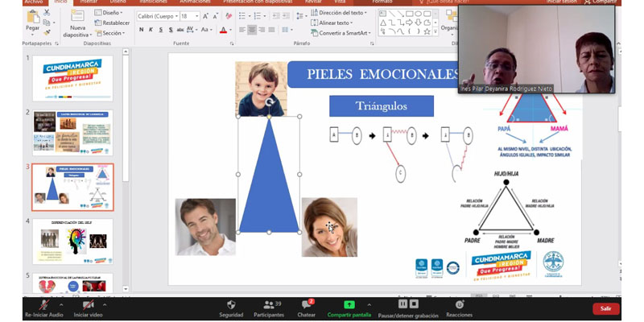
Task: Select the oval shape in gallery
Action: [x=418, y=14]
